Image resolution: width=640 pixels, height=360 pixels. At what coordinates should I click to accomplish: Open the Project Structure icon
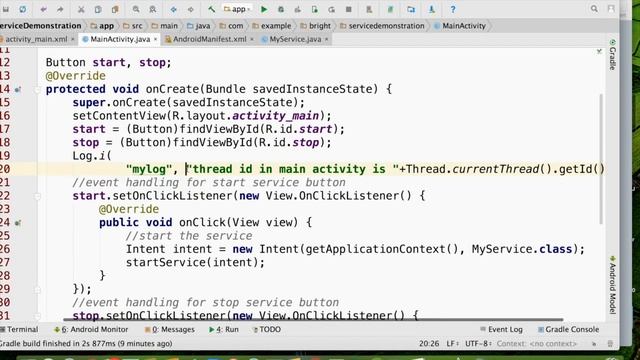pyautogui.click(x=411, y=9)
